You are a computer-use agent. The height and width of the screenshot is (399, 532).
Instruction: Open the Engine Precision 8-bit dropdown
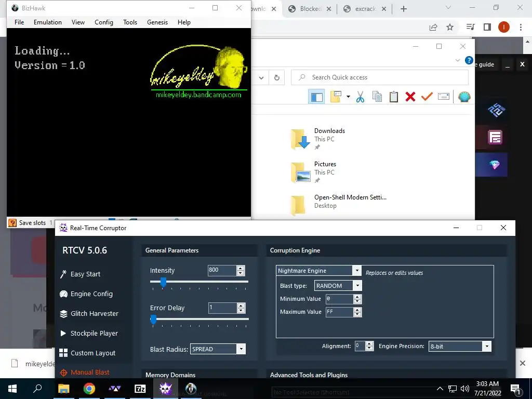click(x=487, y=347)
